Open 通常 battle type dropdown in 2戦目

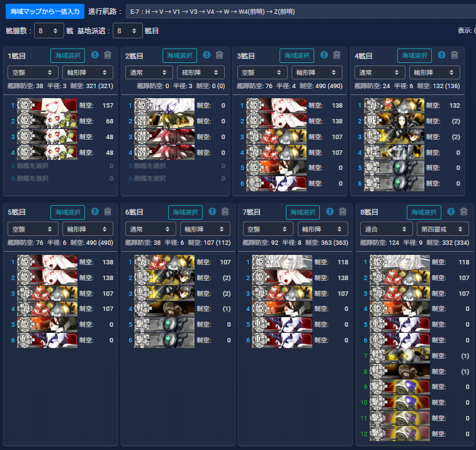tap(149, 72)
